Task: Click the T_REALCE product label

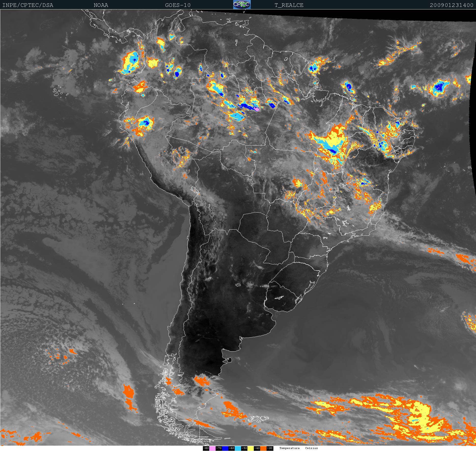Action: [x=289, y=5]
